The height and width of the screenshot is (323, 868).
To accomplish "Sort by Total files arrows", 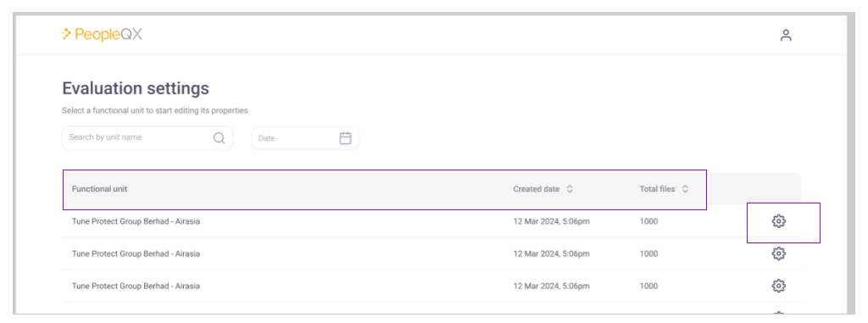I will coord(685,189).
